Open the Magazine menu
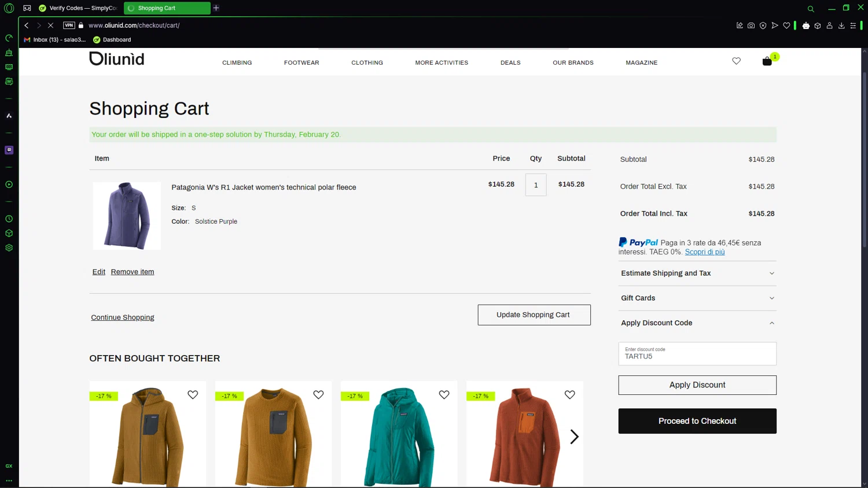This screenshot has width=868, height=488. point(641,62)
